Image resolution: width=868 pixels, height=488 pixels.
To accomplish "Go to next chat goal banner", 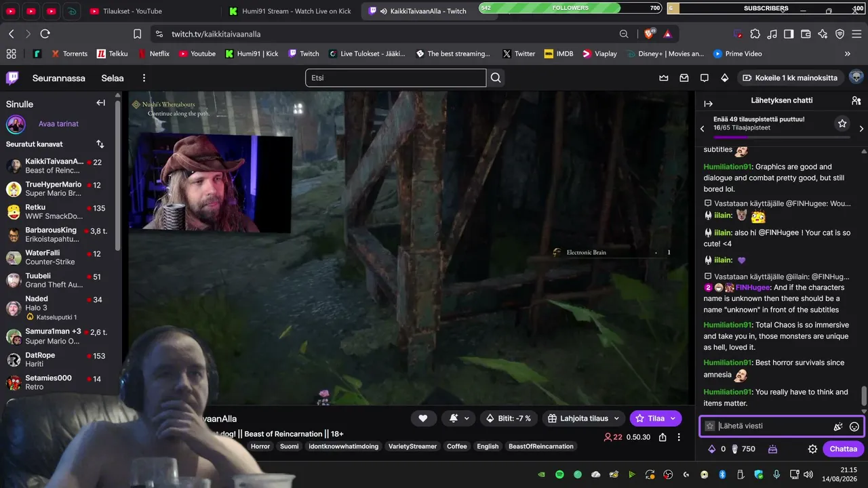I will point(861,128).
